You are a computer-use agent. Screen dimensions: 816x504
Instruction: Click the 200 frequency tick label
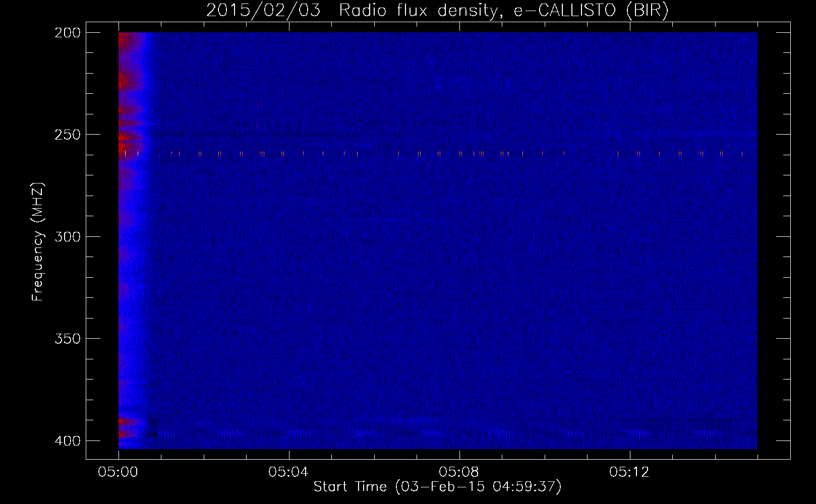click(68, 33)
